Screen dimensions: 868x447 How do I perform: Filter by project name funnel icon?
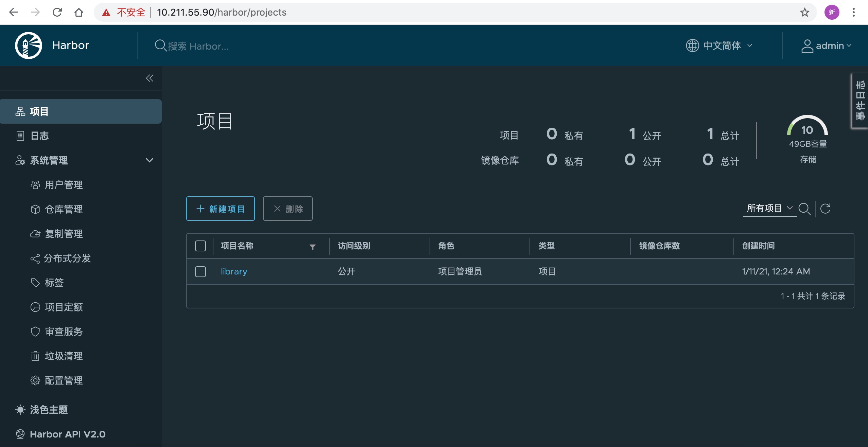pos(313,247)
